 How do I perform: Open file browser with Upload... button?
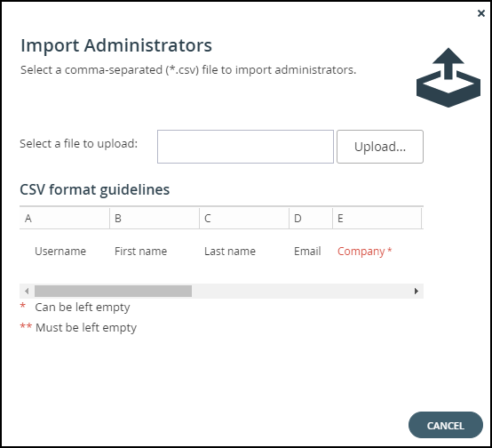[380, 147]
